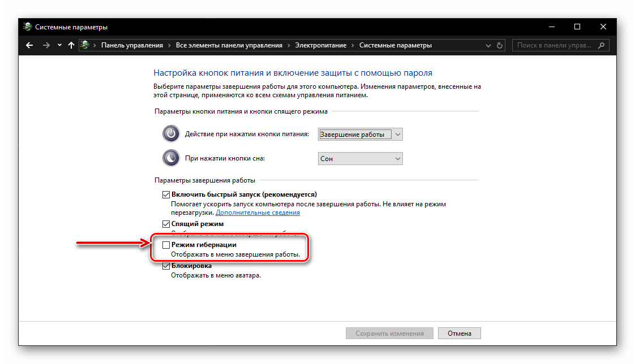Click label 'Действие при нажатии кнопки питания:'
This screenshot has height=364, width=635.
247,134
